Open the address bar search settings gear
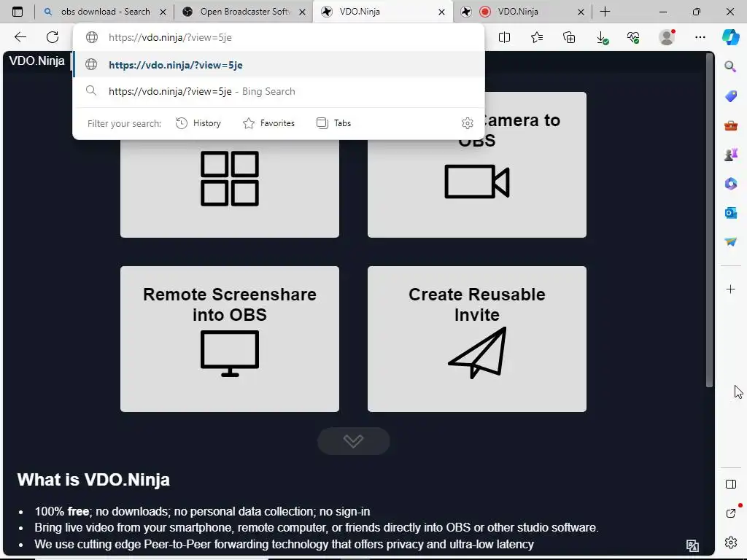This screenshot has width=747, height=560. point(468,123)
